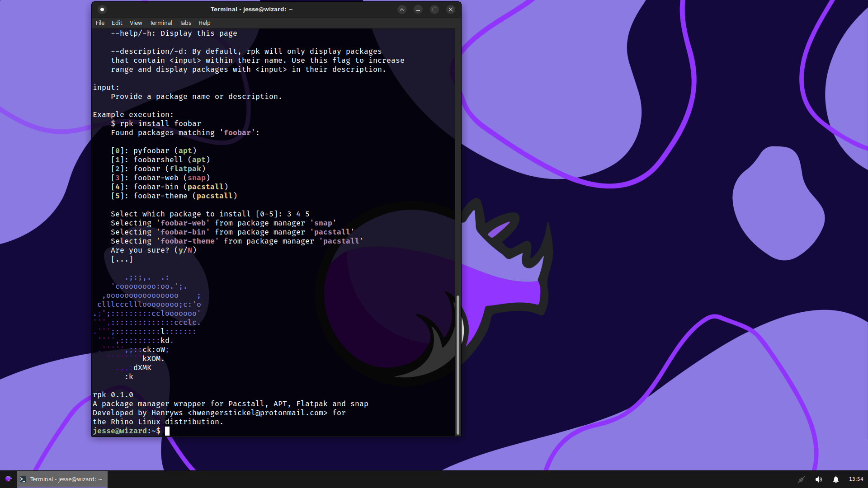Click the 'the Rhino Linux distribution.' line
Screen dimensions: 868x488
[x=158, y=422]
